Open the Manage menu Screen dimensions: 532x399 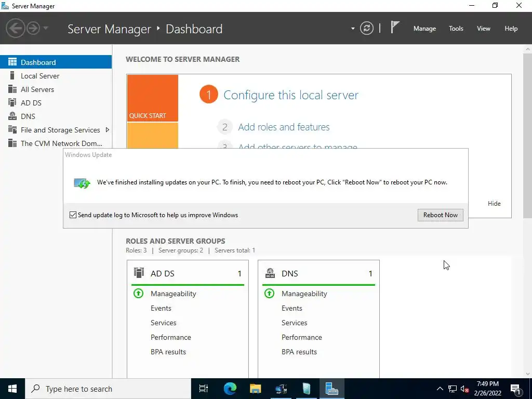(x=424, y=29)
